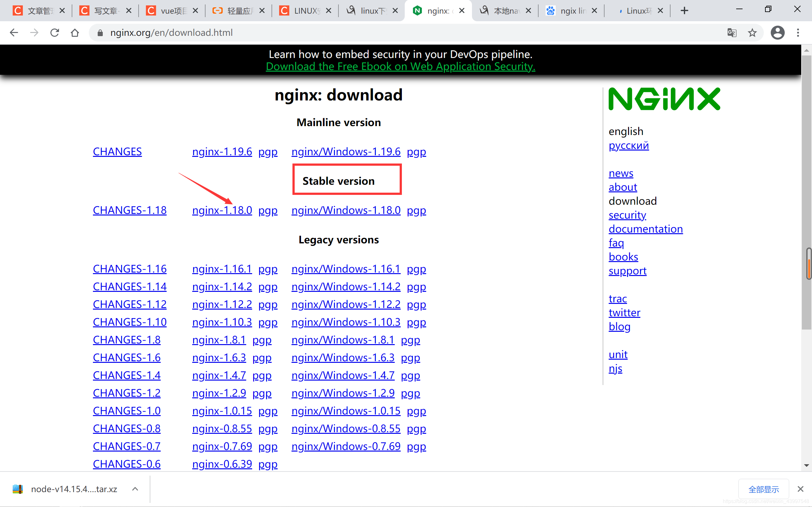View the site lock security info
This screenshot has height=507, width=812.
coord(100,33)
